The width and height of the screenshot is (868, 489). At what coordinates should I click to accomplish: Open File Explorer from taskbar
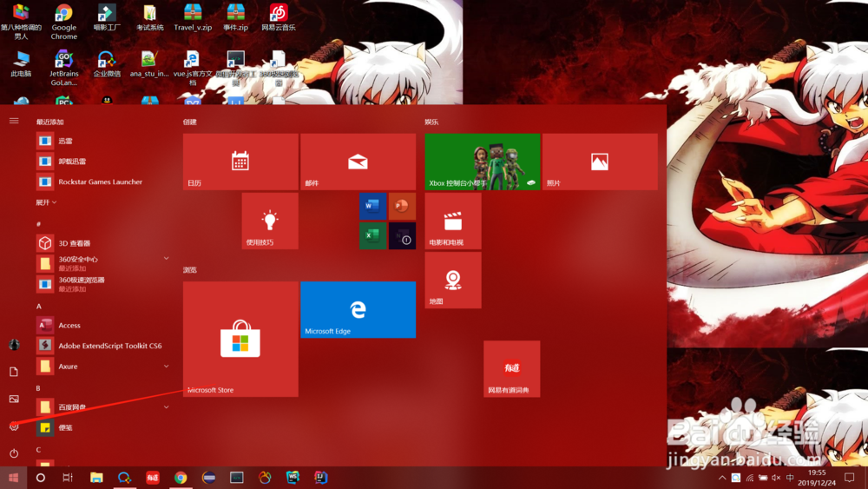tap(96, 478)
